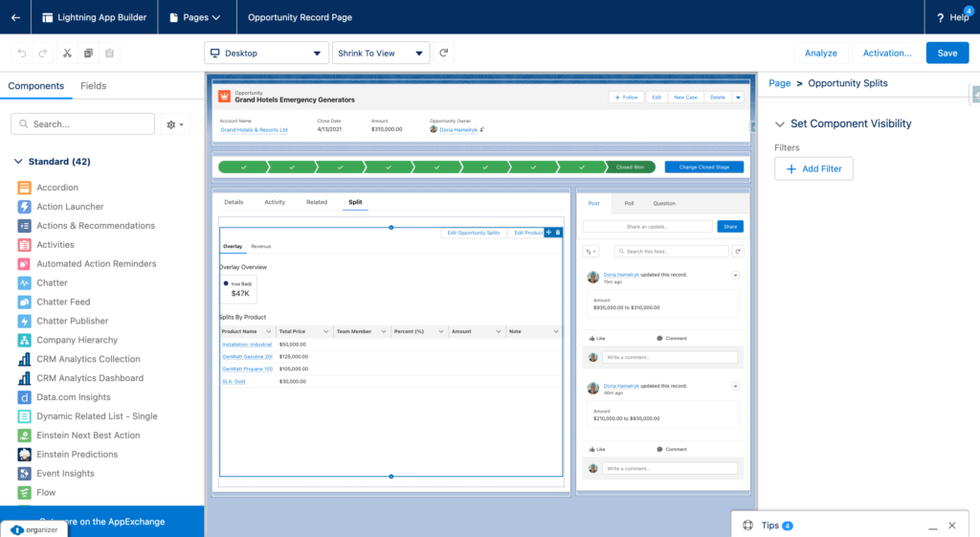Select the Revenue tab in splits
The width and height of the screenshot is (980, 537).
tap(260, 246)
